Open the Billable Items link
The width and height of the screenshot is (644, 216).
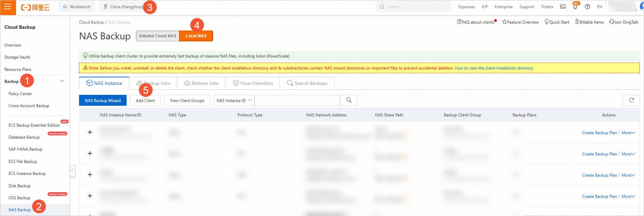click(x=589, y=22)
